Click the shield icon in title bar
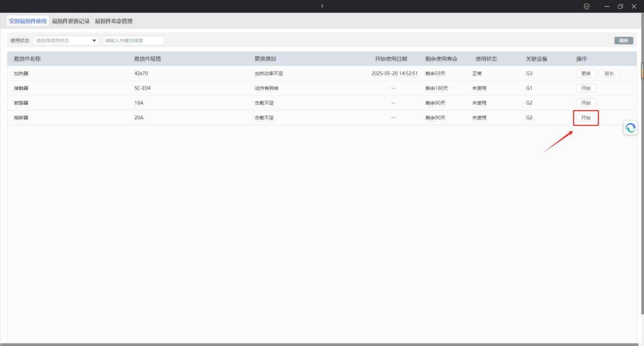This screenshot has width=644, height=346. click(586, 7)
